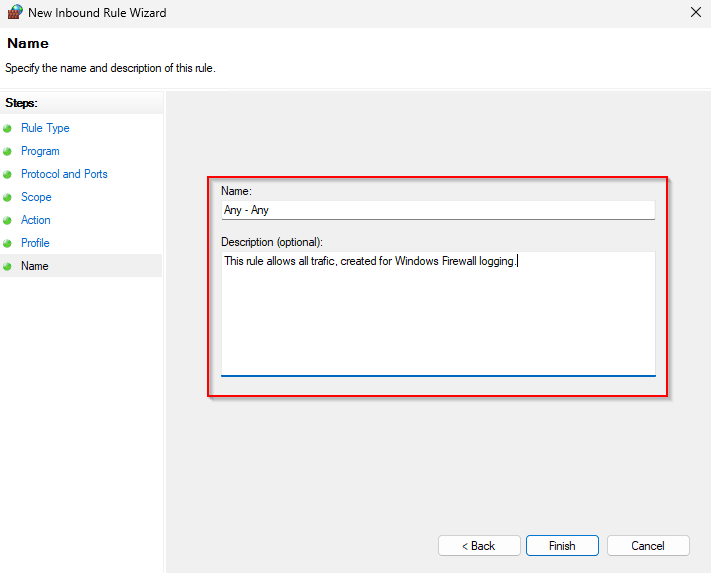The image size is (711, 573).
Task: Go to the Rule Type step
Action: click(45, 128)
